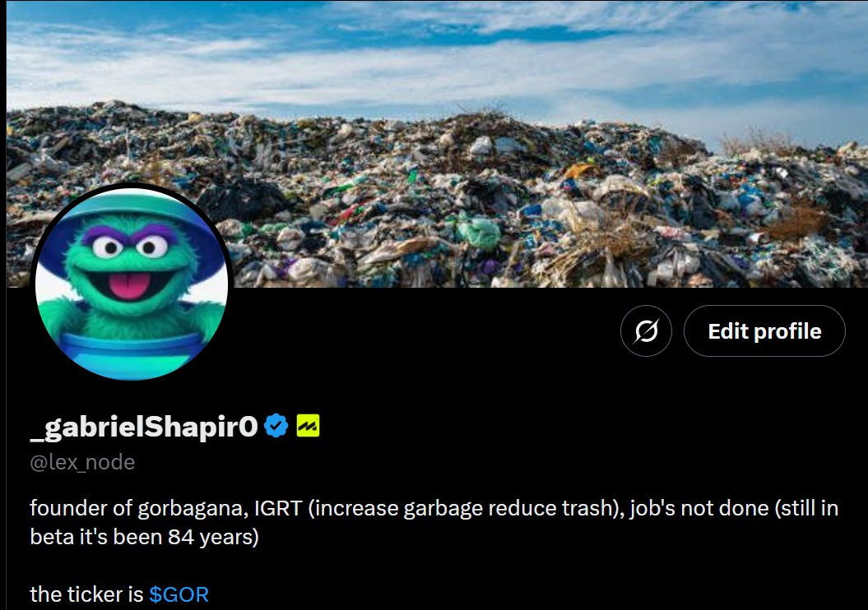Open the garbage landfill banner image
Viewport: 868px width, 610px height.
[x=437, y=144]
